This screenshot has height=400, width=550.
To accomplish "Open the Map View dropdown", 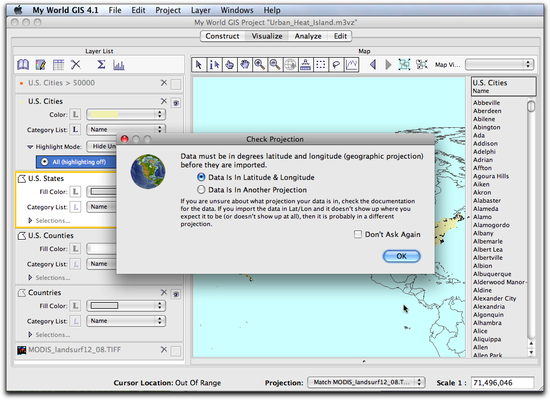I will (x=499, y=64).
